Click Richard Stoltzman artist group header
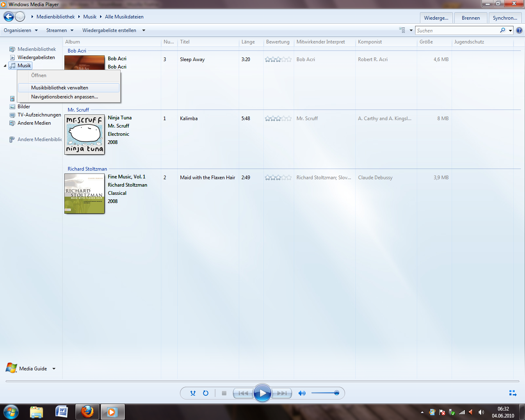Image resolution: width=525 pixels, height=420 pixels. coord(87,169)
